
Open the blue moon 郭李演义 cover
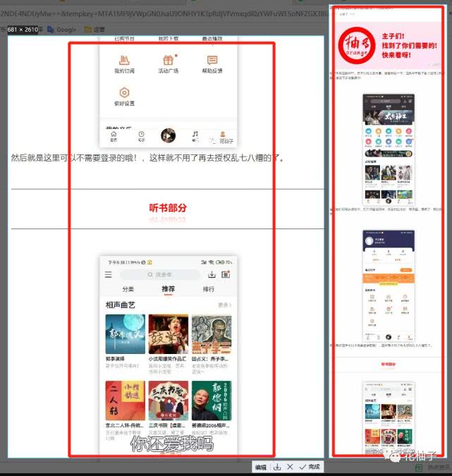pos(125,334)
